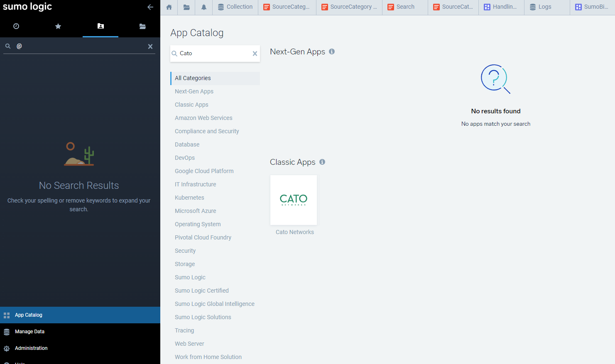Open App Catalog from the bottom menu
This screenshot has height=364, width=615.
click(29, 315)
